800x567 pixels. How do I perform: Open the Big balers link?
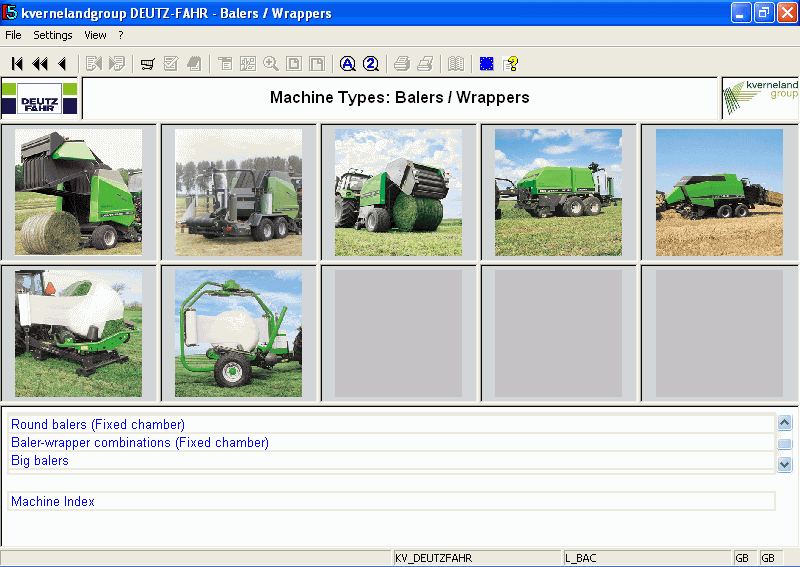[x=40, y=461]
